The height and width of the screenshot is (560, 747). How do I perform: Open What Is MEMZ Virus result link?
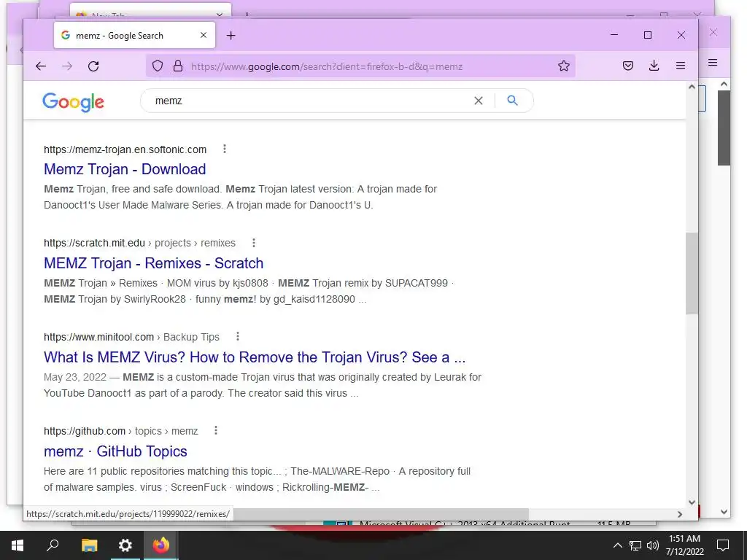tap(255, 357)
